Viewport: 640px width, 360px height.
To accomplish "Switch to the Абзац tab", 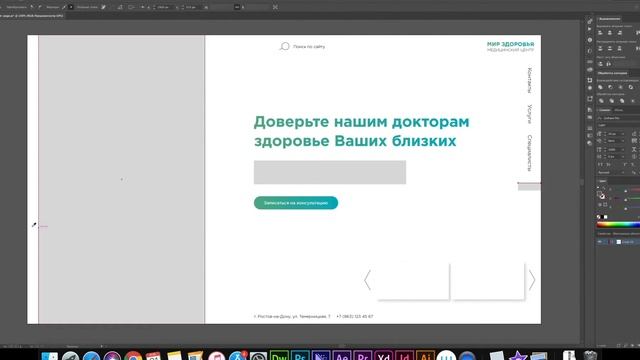I will (619, 110).
